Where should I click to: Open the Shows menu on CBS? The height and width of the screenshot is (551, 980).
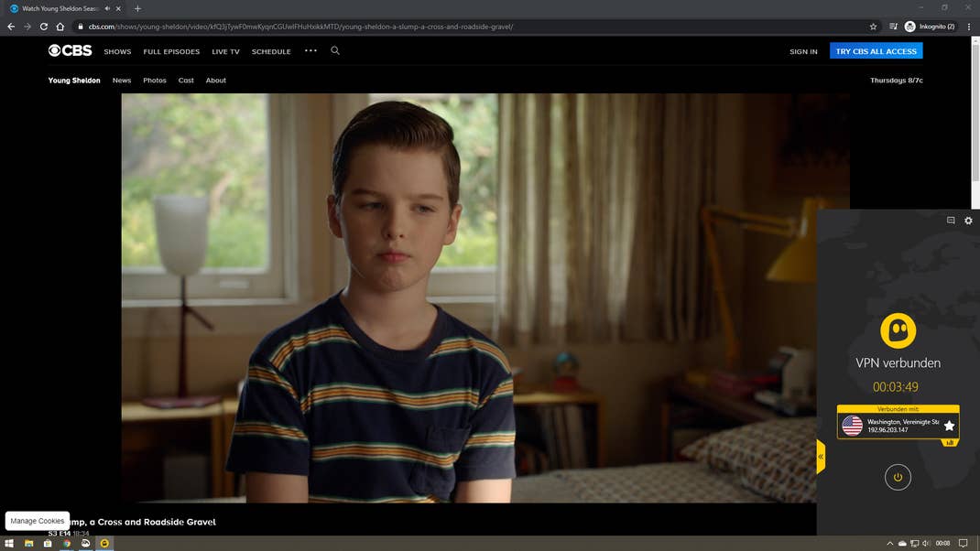click(117, 52)
